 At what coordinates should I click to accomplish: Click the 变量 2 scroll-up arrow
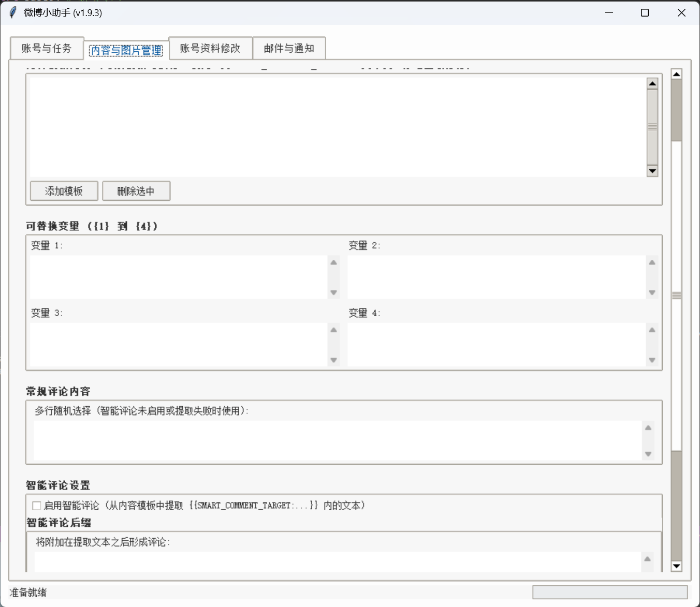(x=652, y=262)
